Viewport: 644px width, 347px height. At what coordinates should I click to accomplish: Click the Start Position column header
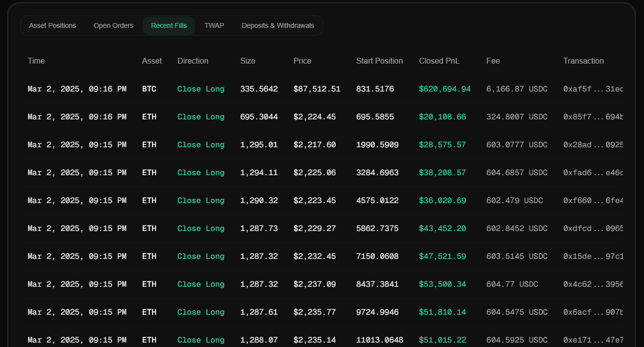379,61
